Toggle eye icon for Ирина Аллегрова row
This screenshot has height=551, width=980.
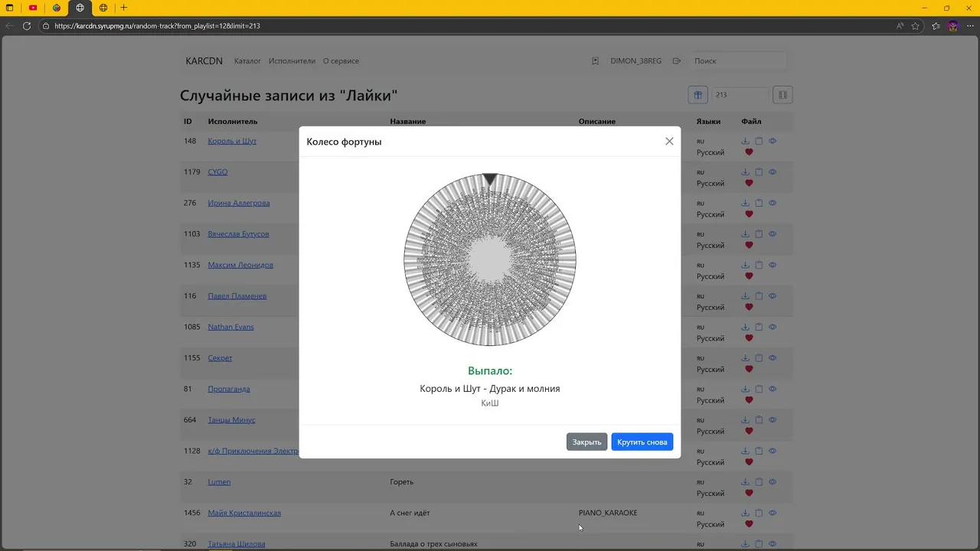click(x=773, y=203)
